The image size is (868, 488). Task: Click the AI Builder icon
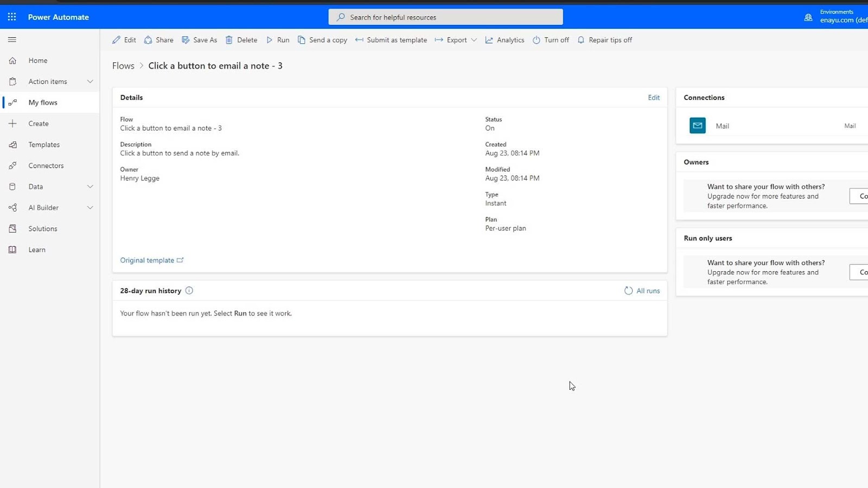click(12, 208)
